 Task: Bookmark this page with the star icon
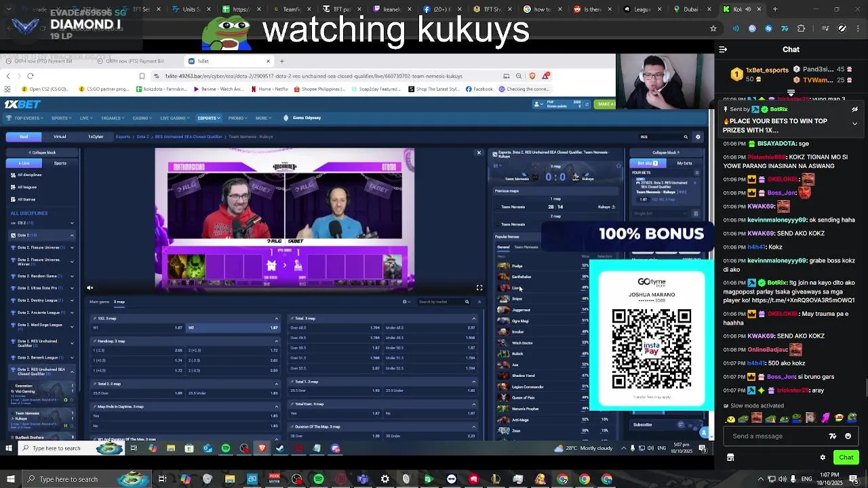tap(713, 28)
